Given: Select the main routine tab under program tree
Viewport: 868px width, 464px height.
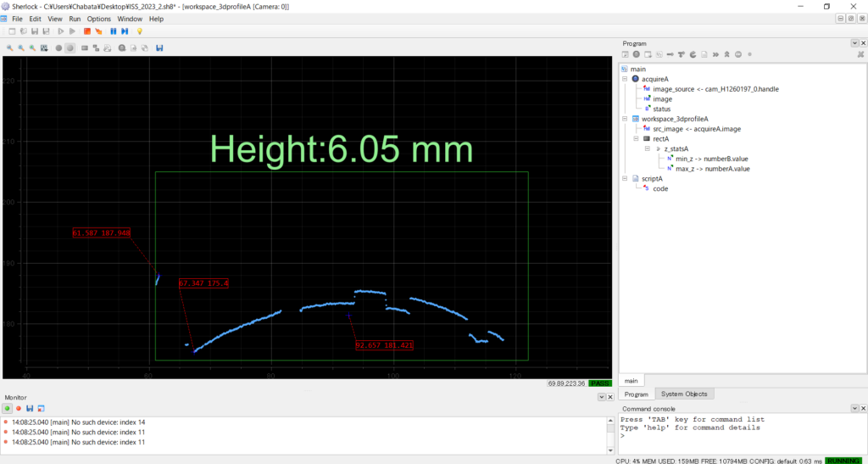Looking at the screenshot, I should click(631, 380).
